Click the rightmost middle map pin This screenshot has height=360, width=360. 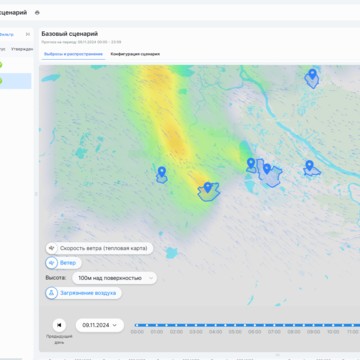pos(310,165)
